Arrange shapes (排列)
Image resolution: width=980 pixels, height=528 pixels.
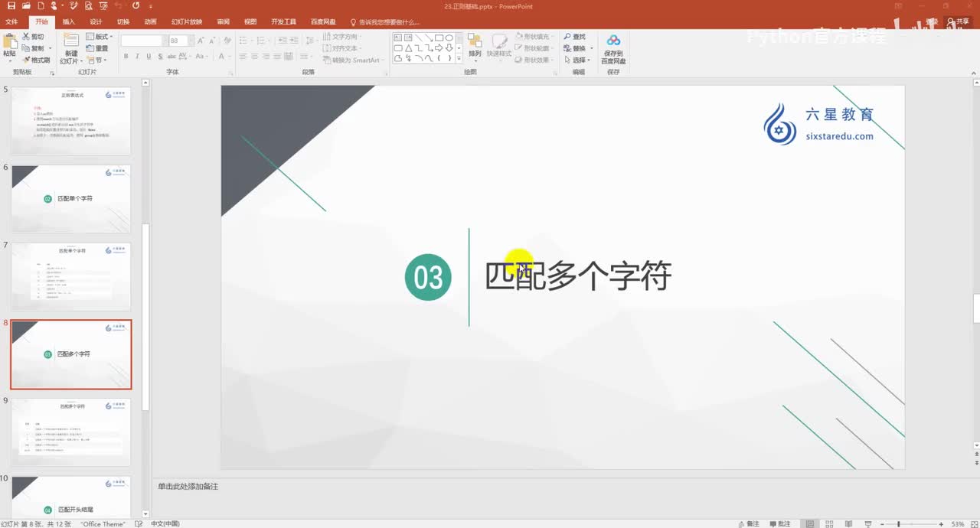coord(475,47)
